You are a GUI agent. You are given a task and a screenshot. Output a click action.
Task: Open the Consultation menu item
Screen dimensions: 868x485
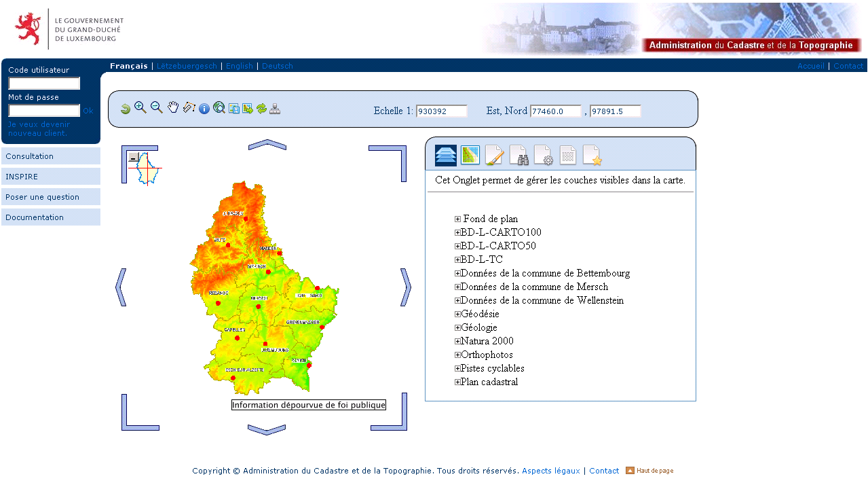click(x=51, y=156)
